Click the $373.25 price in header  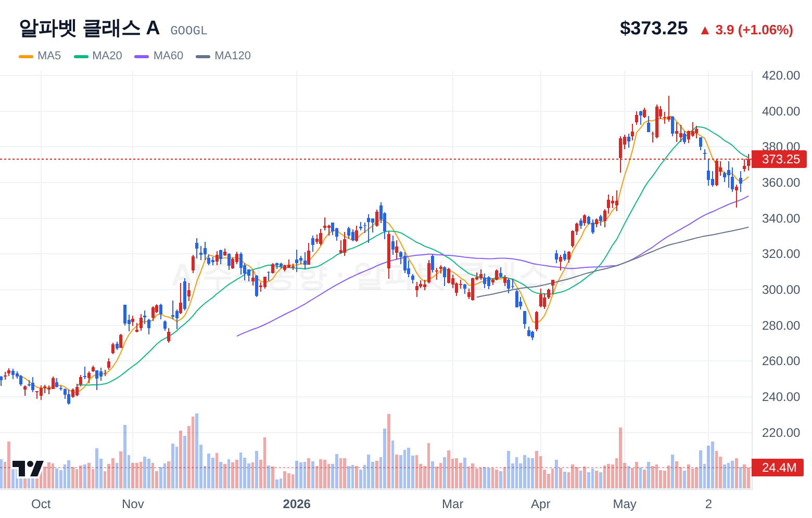(654, 28)
